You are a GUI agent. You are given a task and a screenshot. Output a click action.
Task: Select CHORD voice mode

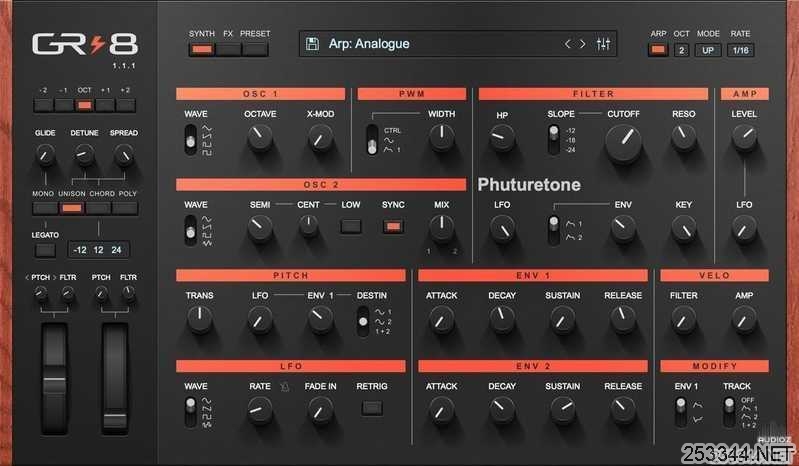(x=98, y=208)
